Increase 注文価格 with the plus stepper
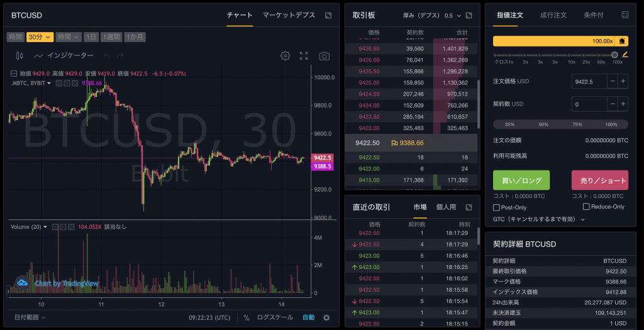 click(x=623, y=81)
